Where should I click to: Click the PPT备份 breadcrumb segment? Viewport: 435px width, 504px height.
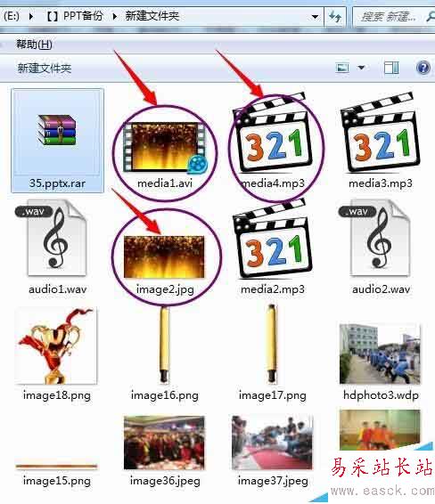(x=83, y=16)
